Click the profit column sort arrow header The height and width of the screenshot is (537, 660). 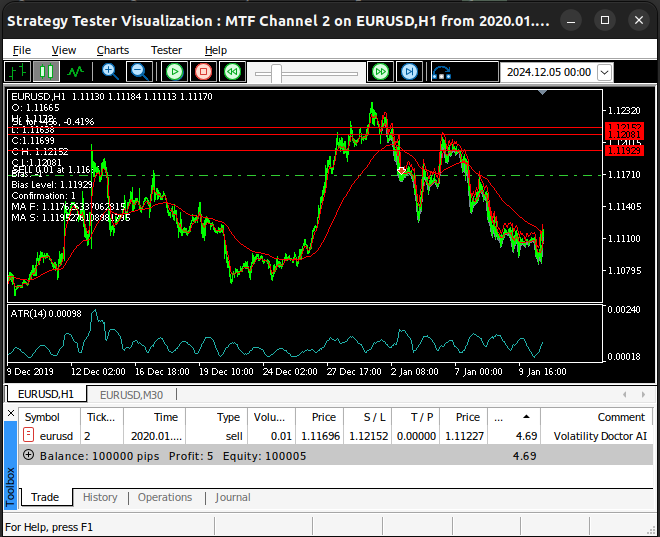514,417
